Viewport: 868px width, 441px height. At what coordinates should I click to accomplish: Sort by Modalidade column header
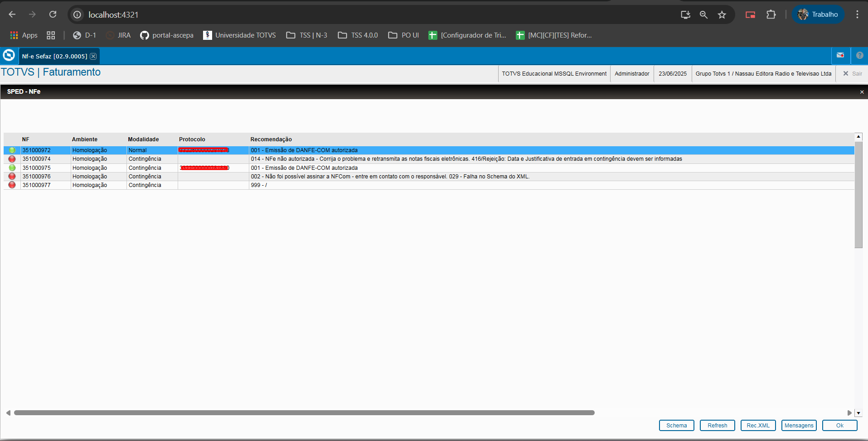(143, 139)
